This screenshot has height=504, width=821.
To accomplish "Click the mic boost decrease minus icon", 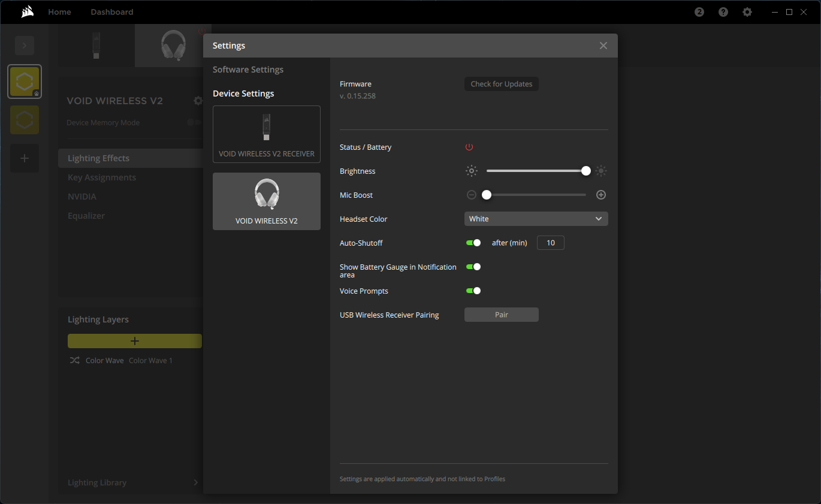I will point(472,195).
